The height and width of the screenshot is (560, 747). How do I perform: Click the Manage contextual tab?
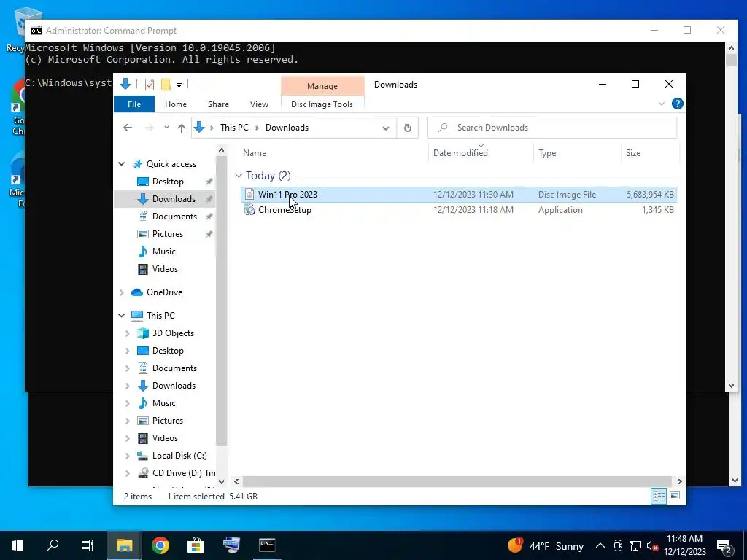tap(322, 86)
